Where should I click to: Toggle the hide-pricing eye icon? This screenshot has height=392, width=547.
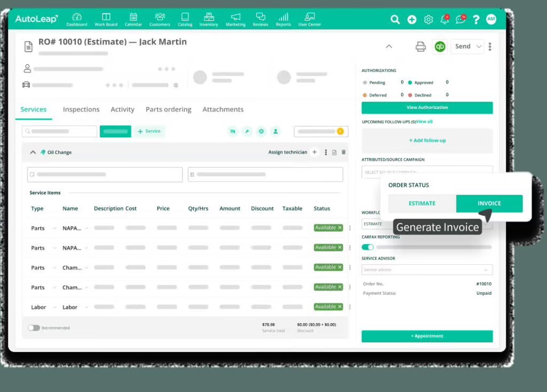click(232, 131)
